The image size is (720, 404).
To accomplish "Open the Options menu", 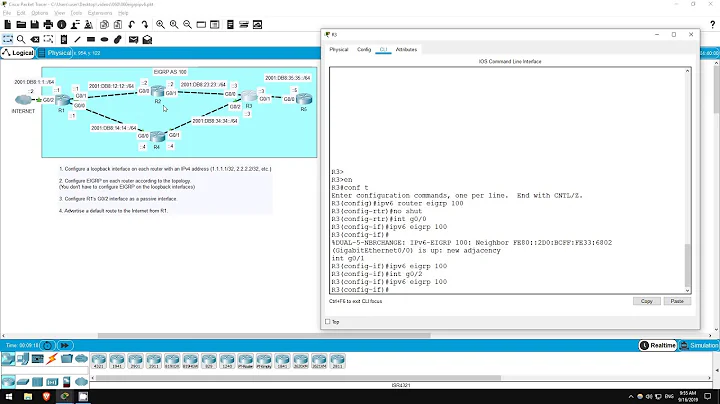I will pyautogui.click(x=39, y=13).
